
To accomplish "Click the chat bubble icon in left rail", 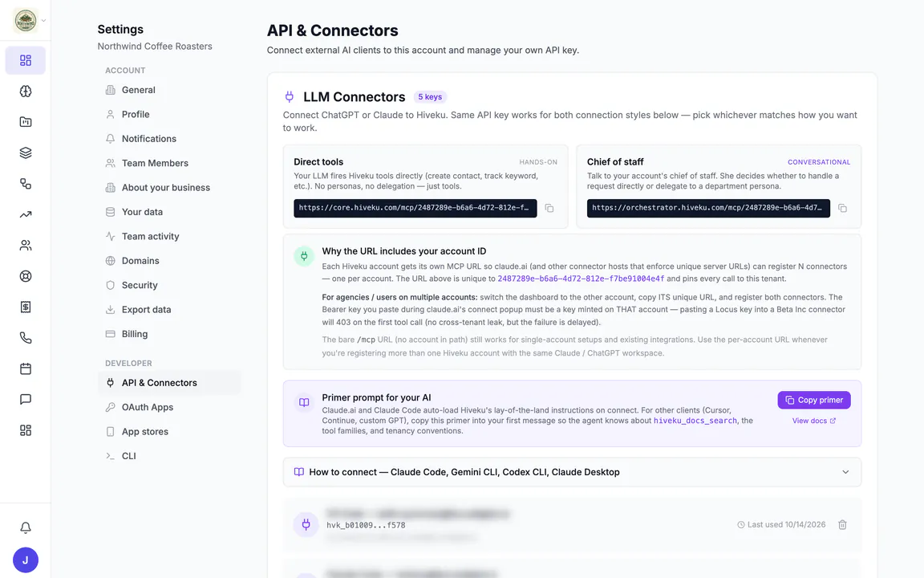I will [26, 399].
